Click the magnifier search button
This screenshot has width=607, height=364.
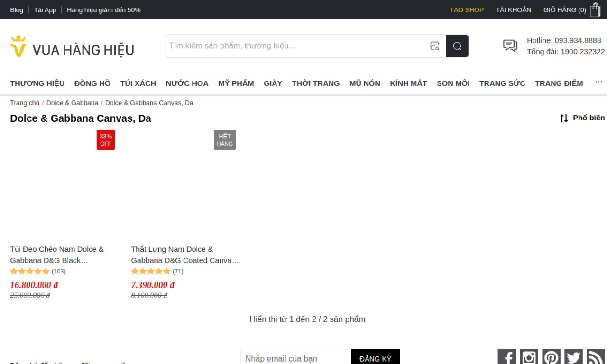pos(457,46)
